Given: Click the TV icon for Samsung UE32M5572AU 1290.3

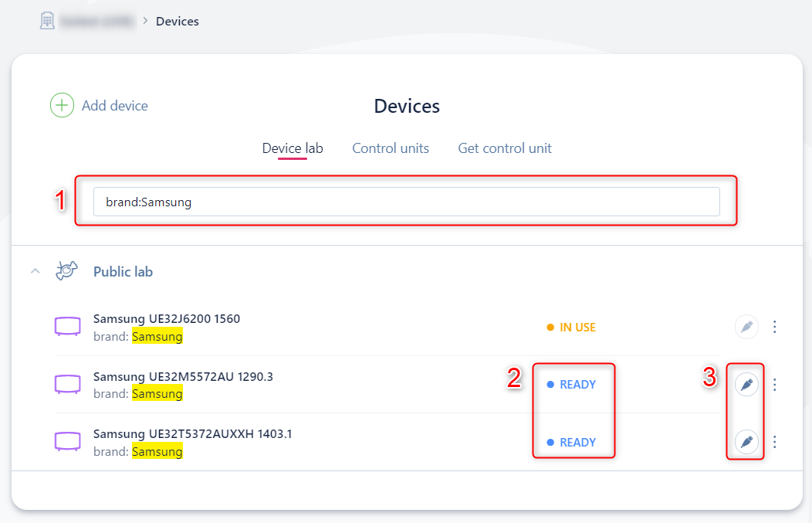Looking at the screenshot, I should click(68, 385).
